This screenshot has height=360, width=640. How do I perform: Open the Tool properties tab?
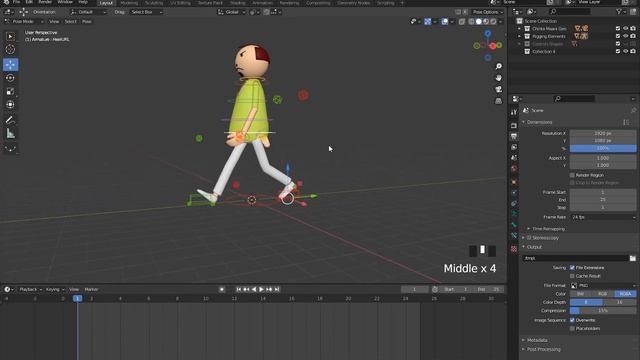click(x=514, y=112)
